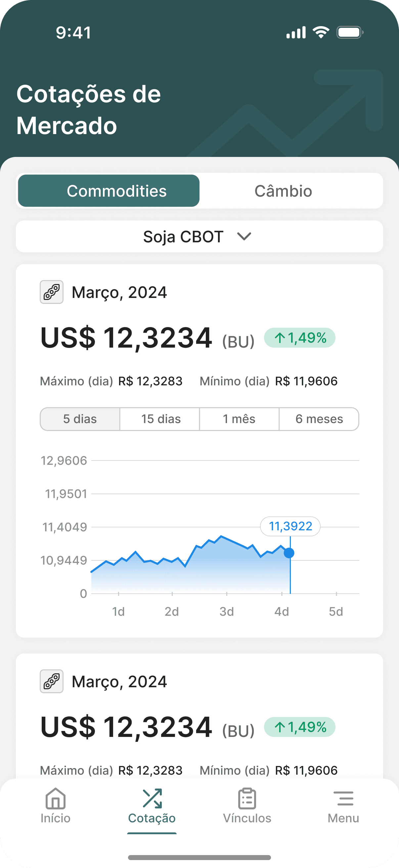Tap the battery icon in the status bar
The width and height of the screenshot is (399, 868).
click(350, 32)
